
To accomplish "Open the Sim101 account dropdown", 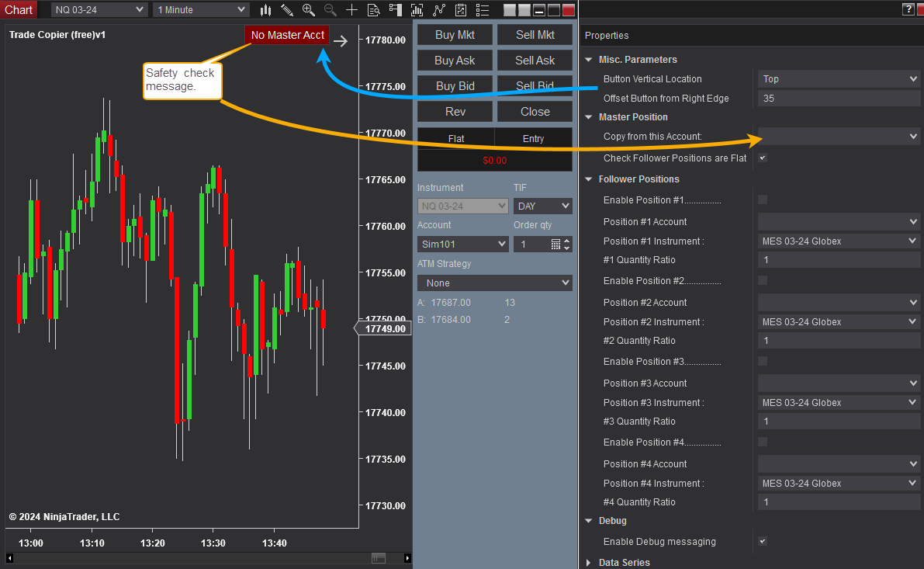I will (x=462, y=244).
